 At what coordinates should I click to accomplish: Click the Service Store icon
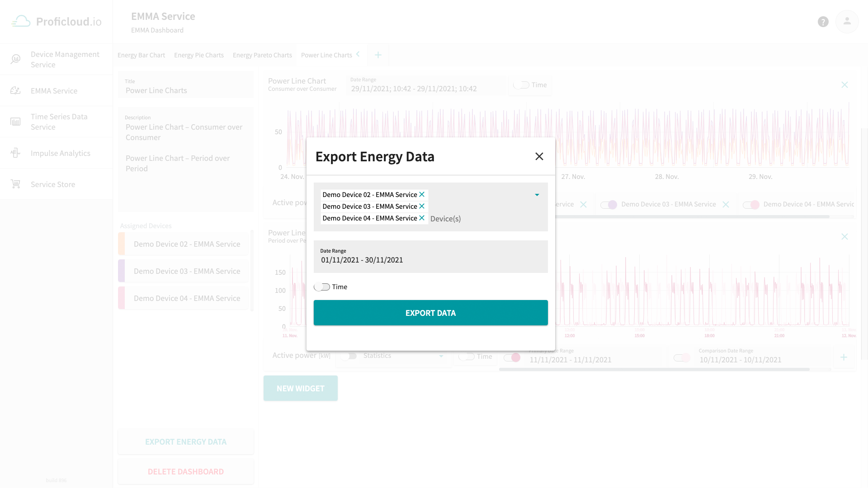click(x=15, y=184)
